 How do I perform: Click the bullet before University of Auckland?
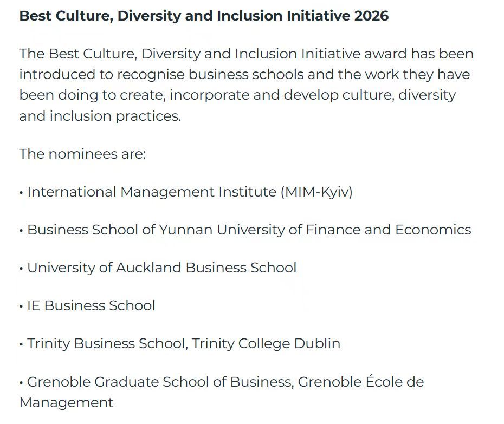(x=21, y=269)
